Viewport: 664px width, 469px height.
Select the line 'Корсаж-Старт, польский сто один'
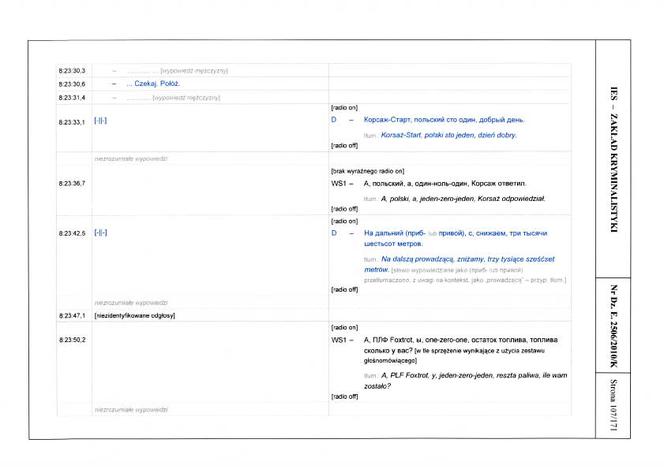pyautogui.click(x=420, y=120)
